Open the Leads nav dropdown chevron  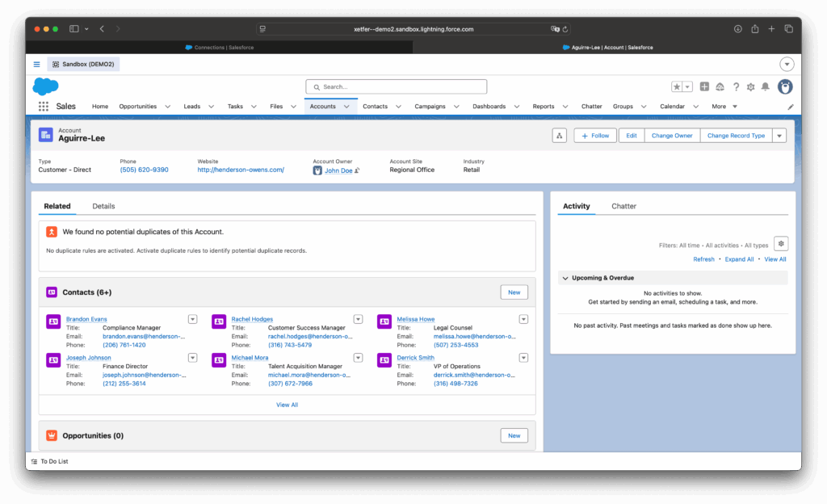click(212, 107)
